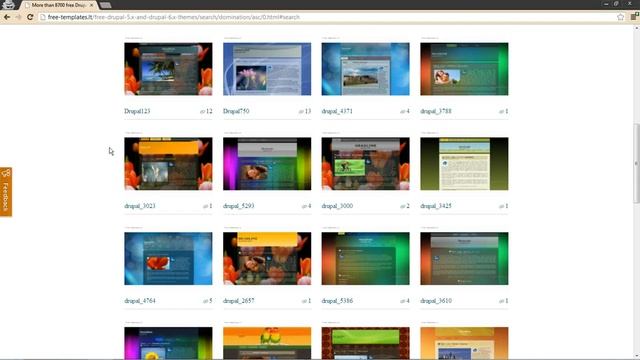Image resolution: width=640 pixels, height=360 pixels.
Task: Open the bottom-row thumbnail with the green banner
Action: pyautogui.click(x=365, y=343)
